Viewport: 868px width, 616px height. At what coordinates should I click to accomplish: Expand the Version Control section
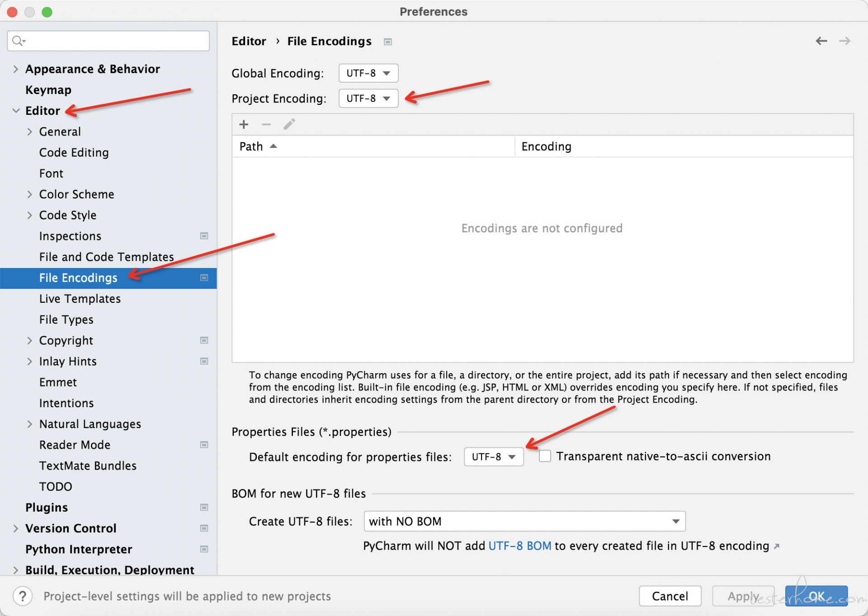[x=16, y=528]
